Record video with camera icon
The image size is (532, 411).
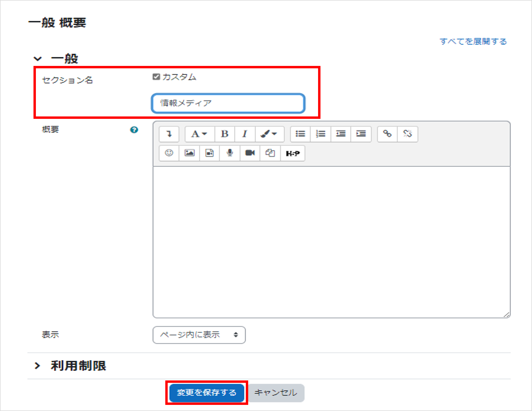[x=250, y=153]
